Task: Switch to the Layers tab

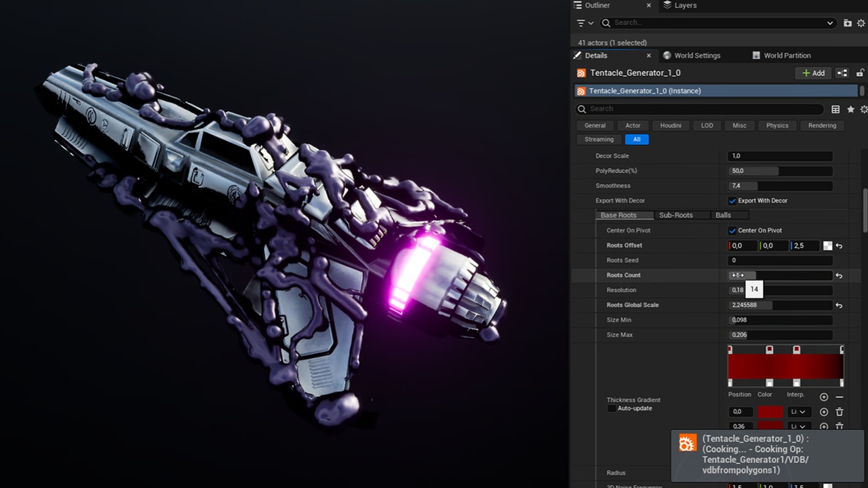Action: click(x=679, y=5)
